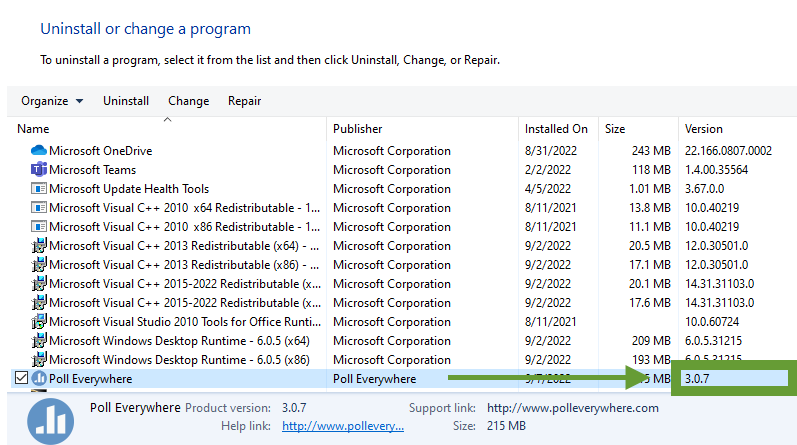Click the 22.166.0807.0002 version value
Screen dimensions: 797x445
[x=728, y=151]
